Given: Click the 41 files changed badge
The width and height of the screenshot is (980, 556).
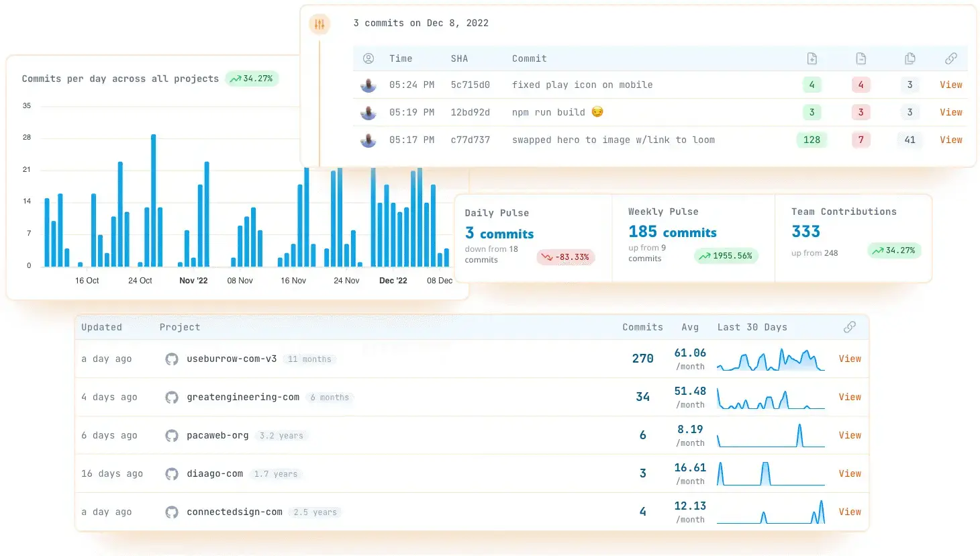Looking at the screenshot, I should coord(910,140).
